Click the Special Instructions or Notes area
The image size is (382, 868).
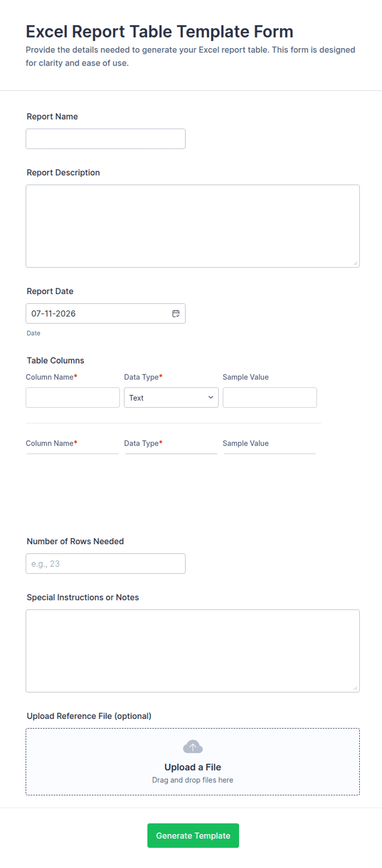pyautogui.click(x=193, y=651)
